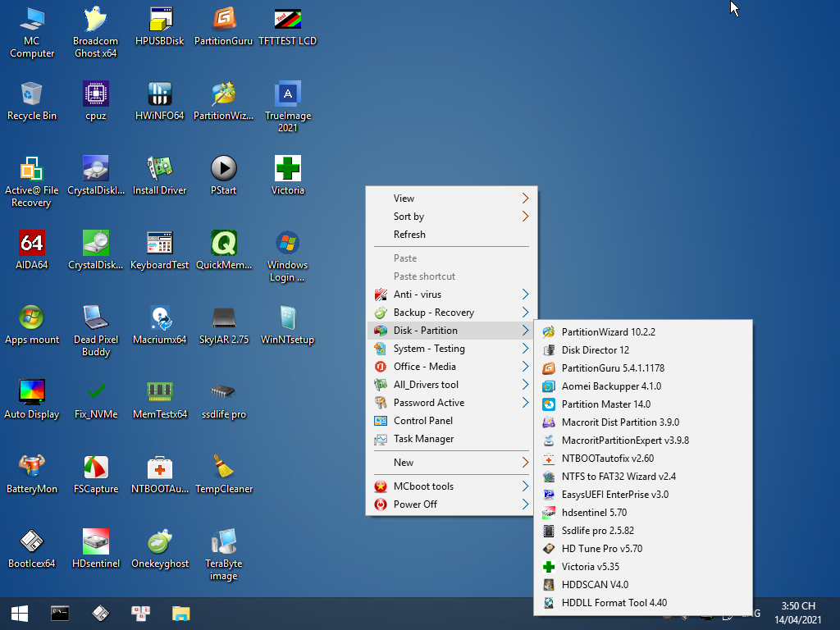
Task: Expand the MCboot tools submenu
Action: [x=451, y=486]
